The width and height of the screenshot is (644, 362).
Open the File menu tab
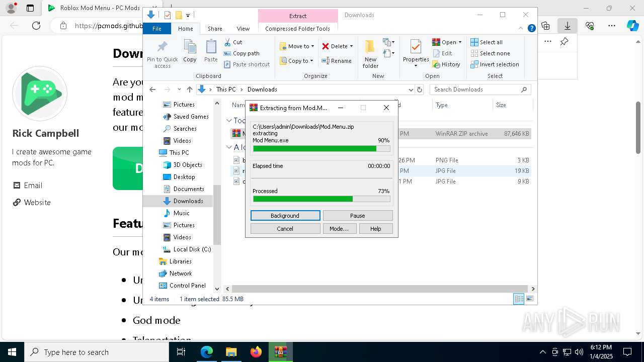[x=157, y=29]
